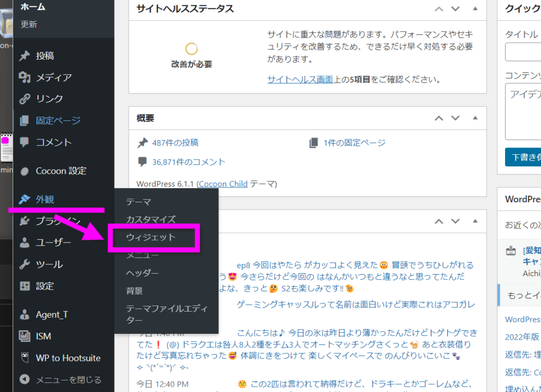The height and width of the screenshot is (392, 541).
Task: Move 概要 panel up with up chevron
Action: [439, 118]
